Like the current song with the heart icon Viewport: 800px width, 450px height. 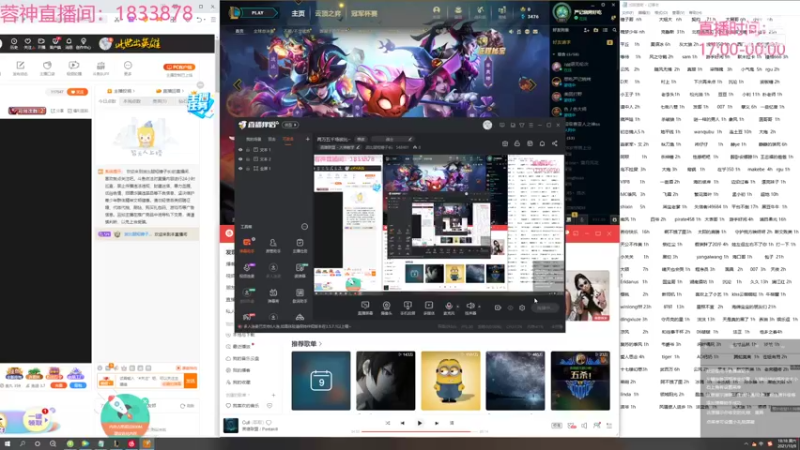[x=268, y=422]
